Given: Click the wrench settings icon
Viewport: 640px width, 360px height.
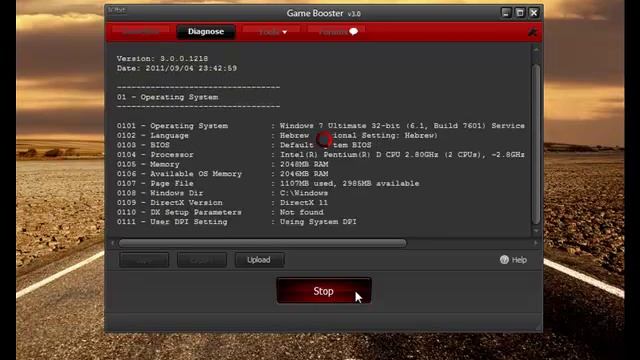Looking at the screenshot, I should (x=532, y=32).
